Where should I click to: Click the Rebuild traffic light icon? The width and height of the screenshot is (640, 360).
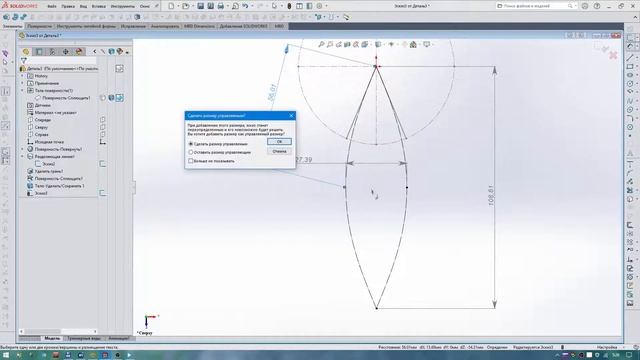click(x=289, y=6)
